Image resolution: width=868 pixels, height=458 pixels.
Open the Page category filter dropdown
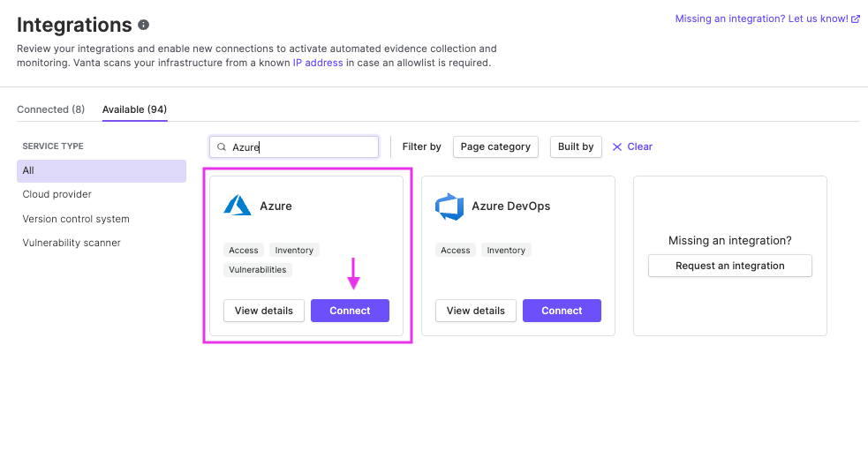(x=495, y=146)
